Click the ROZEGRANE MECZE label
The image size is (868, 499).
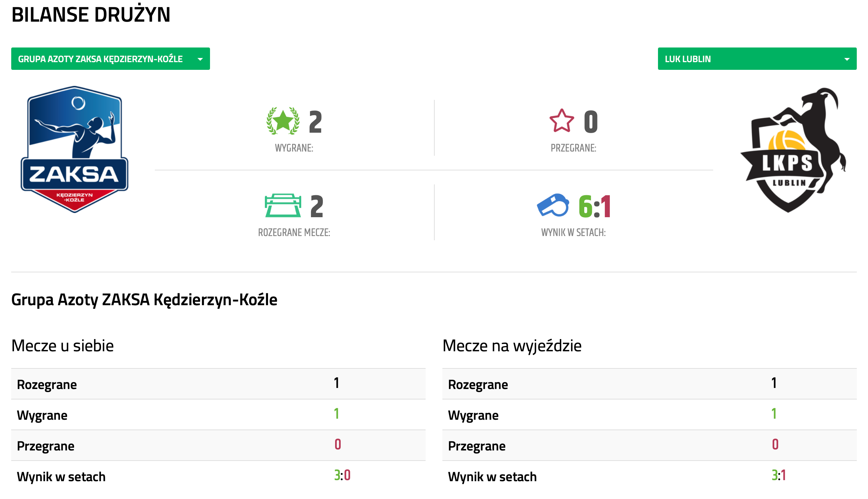[294, 233]
